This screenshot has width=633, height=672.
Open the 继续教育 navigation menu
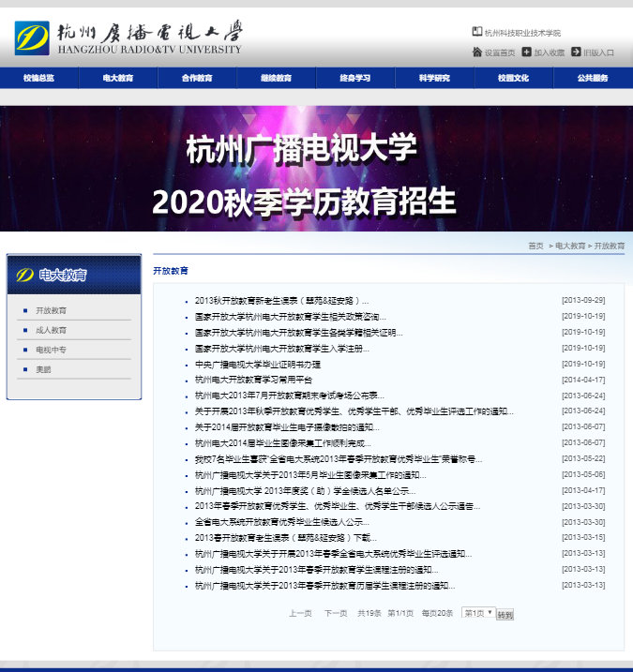click(x=277, y=78)
